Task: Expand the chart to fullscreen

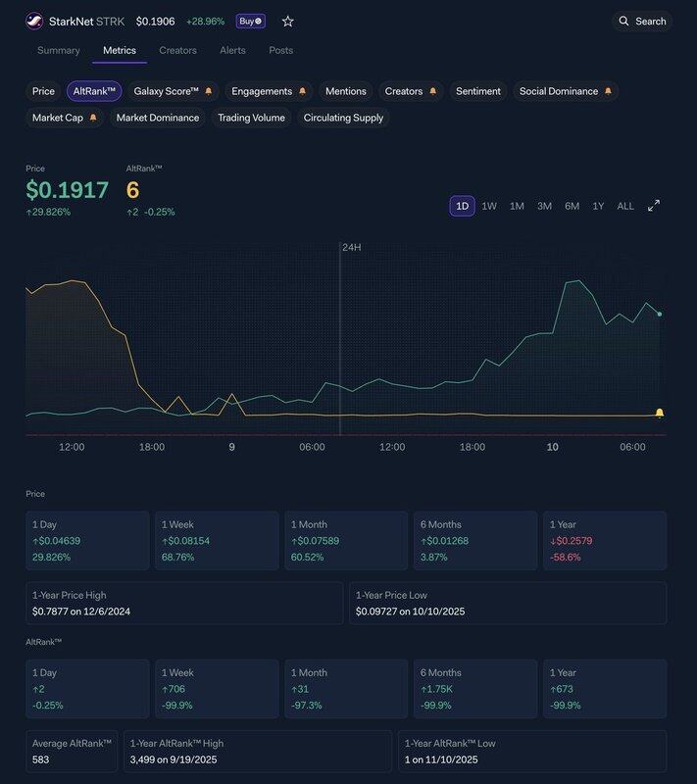Action: point(654,206)
